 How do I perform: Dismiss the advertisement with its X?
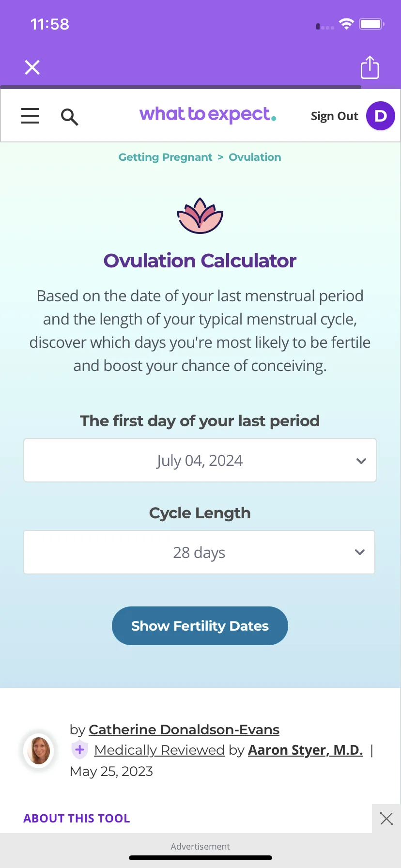pos(386,819)
